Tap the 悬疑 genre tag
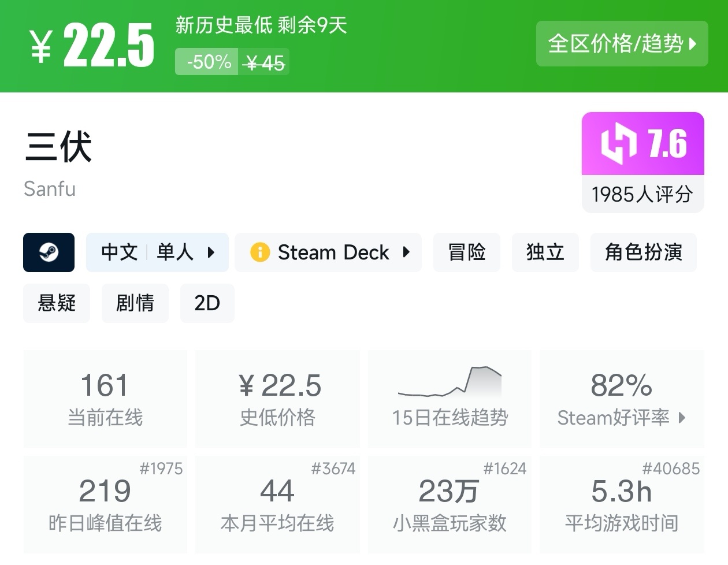728x565 pixels. click(x=57, y=303)
